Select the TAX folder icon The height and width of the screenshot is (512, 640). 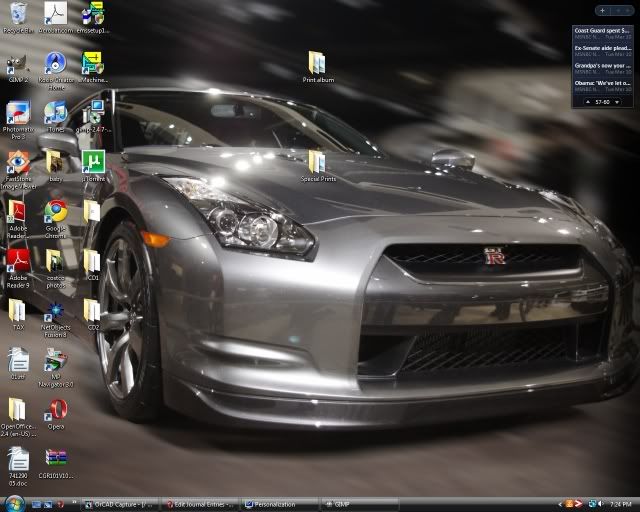tap(18, 314)
